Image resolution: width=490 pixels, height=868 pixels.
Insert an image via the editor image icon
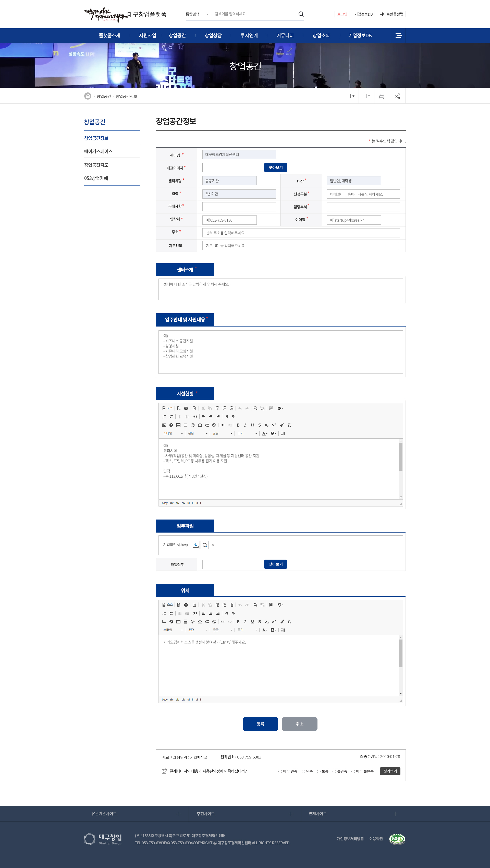[164, 425]
